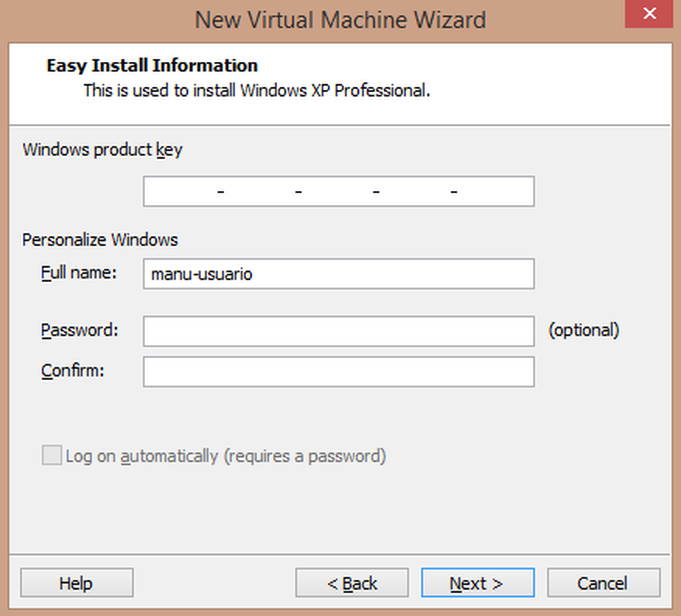The width and height of the screenshot is (681, 616).
Task: Click the "Confirm:" label text
Action: pyautogui.click(x=73, y=371)
